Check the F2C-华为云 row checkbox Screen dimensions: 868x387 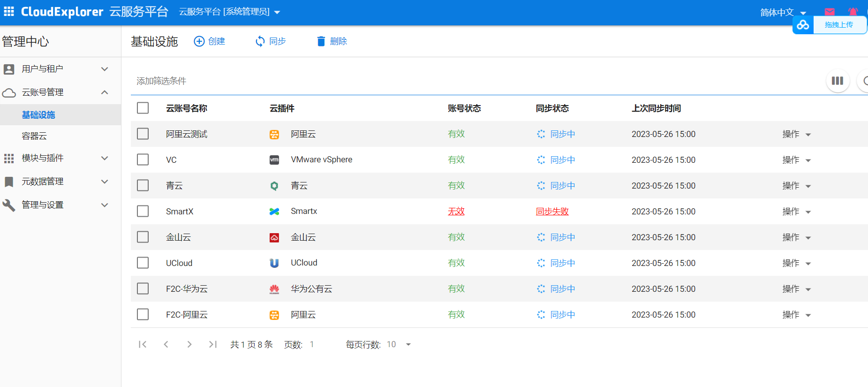(x=143, y=288)
